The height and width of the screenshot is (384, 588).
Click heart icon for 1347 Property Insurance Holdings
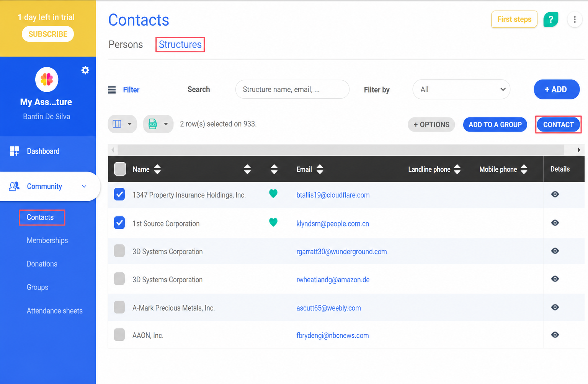click(273, 194)
